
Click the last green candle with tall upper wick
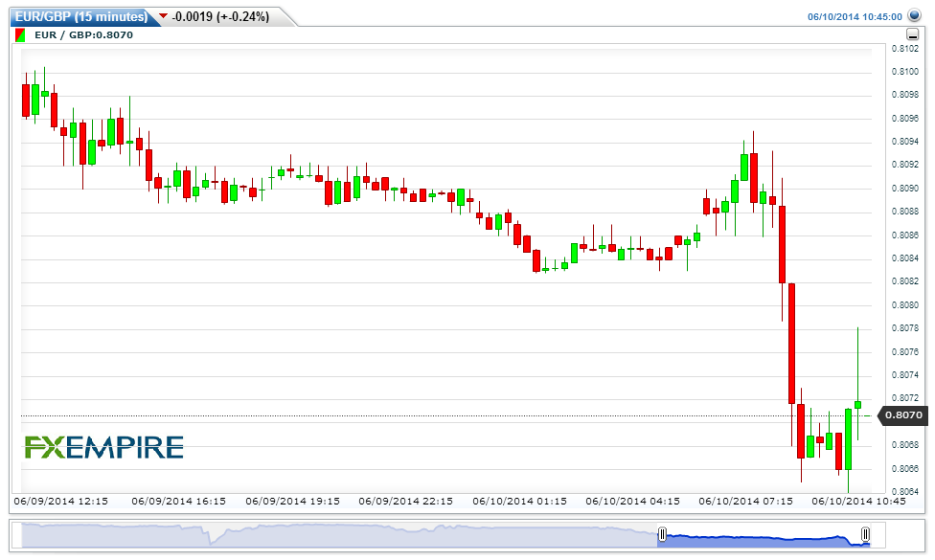pos(858,405)
